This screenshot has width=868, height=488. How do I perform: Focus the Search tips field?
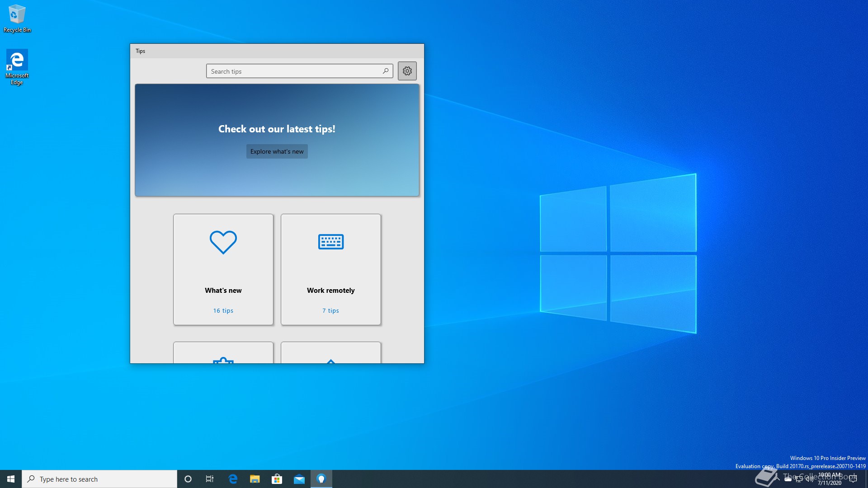pos(299,71)
